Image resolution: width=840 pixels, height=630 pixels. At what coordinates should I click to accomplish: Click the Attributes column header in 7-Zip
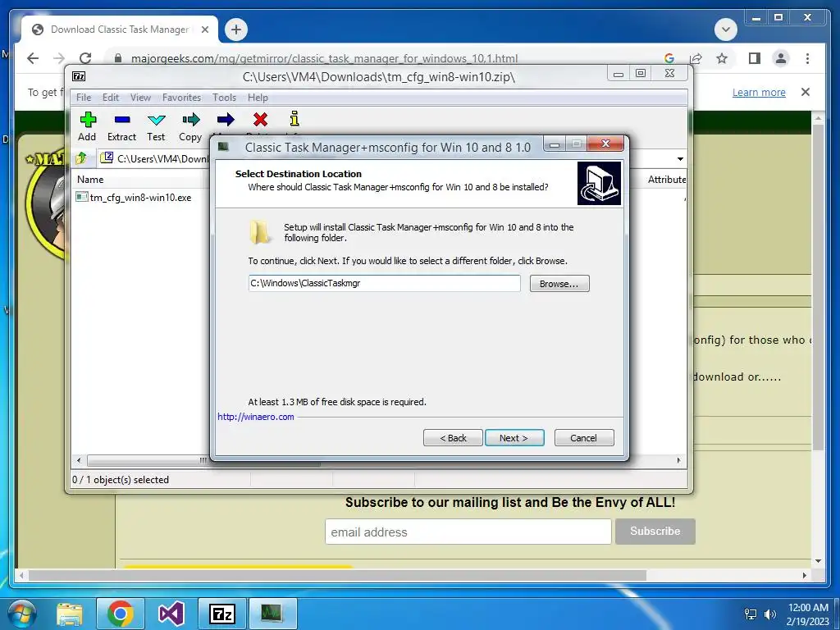[666, 180]
